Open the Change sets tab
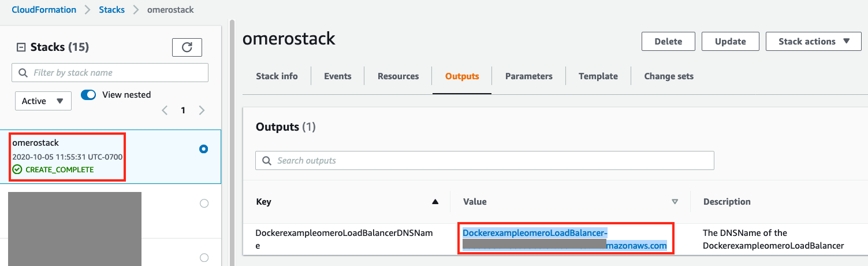The height and width of the screenshot is (266, 868). tap(669, 76)
